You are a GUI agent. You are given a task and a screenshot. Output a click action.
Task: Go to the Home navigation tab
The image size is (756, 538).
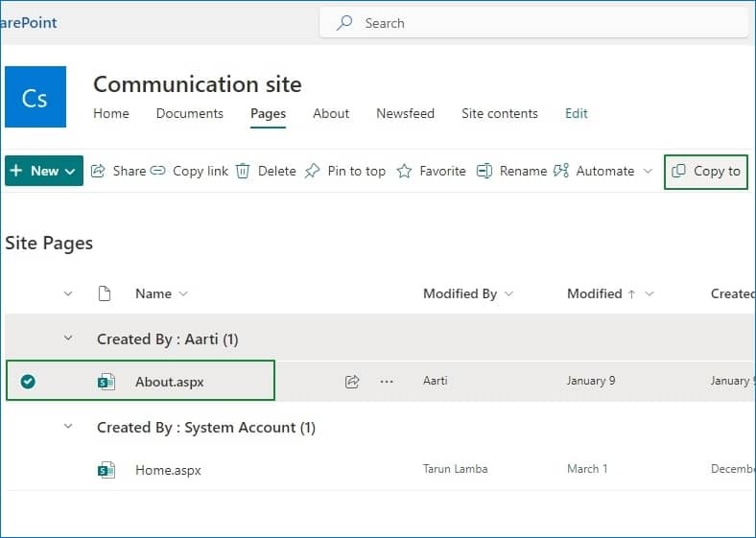pos(111,114)
